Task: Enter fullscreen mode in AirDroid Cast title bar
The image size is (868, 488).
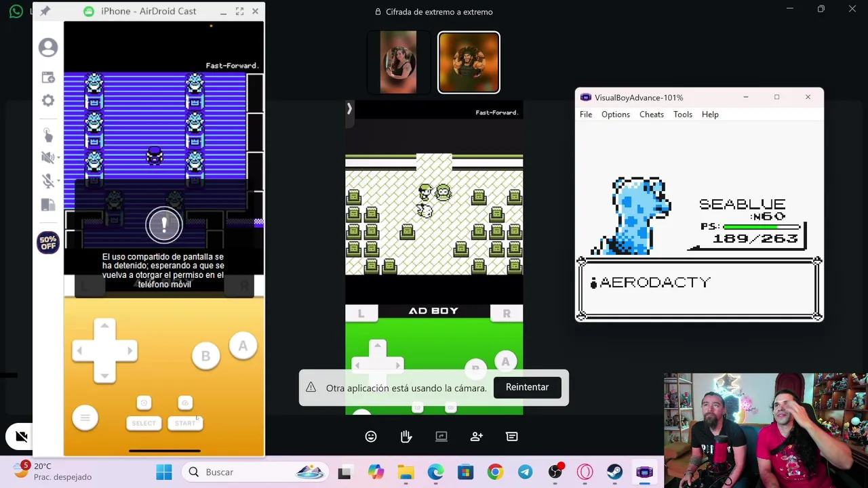Action: coord(239,12)
